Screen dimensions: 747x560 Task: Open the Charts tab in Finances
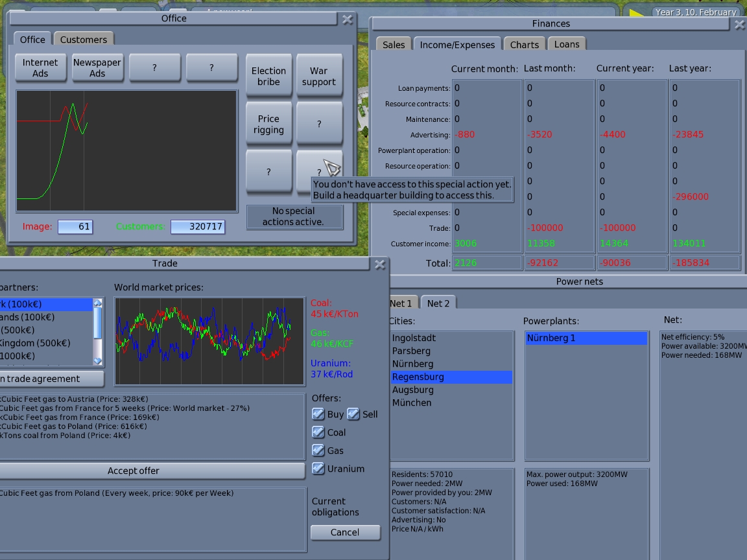coord(524,45)
